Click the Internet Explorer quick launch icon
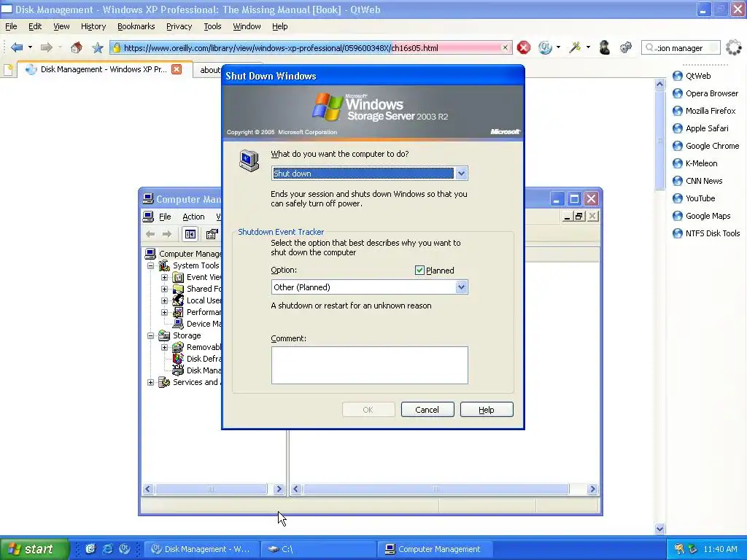Screen dimensions: 747x560 point(108,549)
